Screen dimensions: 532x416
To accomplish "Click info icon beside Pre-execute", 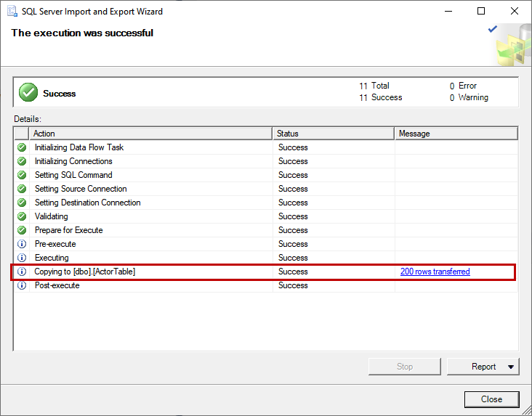I will [22, 244].
